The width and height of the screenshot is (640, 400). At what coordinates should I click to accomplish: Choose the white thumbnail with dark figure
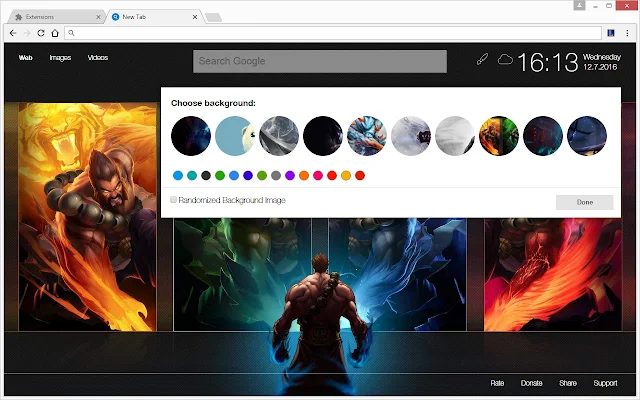411,136
